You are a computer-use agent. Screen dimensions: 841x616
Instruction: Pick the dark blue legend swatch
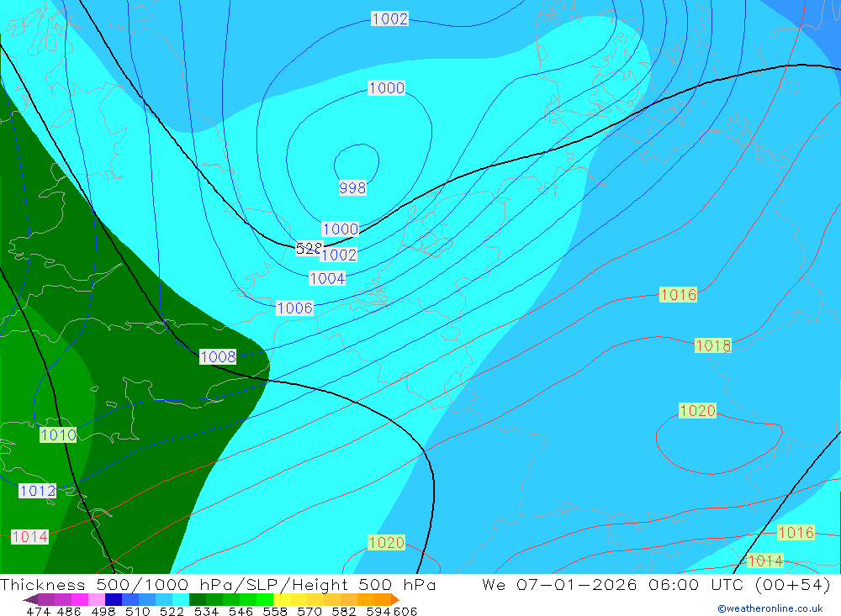pos(114,599)
